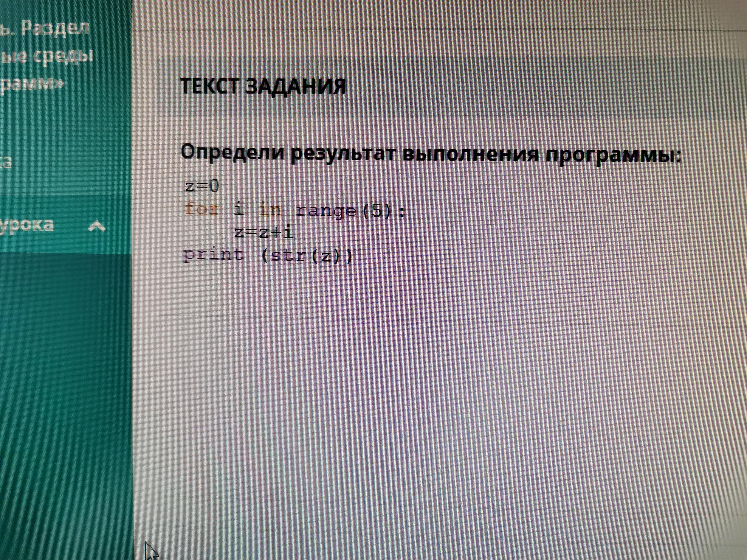Screen dimensions: 747x560
Task: Click the line 'for i in range(5):'
Action: click(x=295, y=211)
